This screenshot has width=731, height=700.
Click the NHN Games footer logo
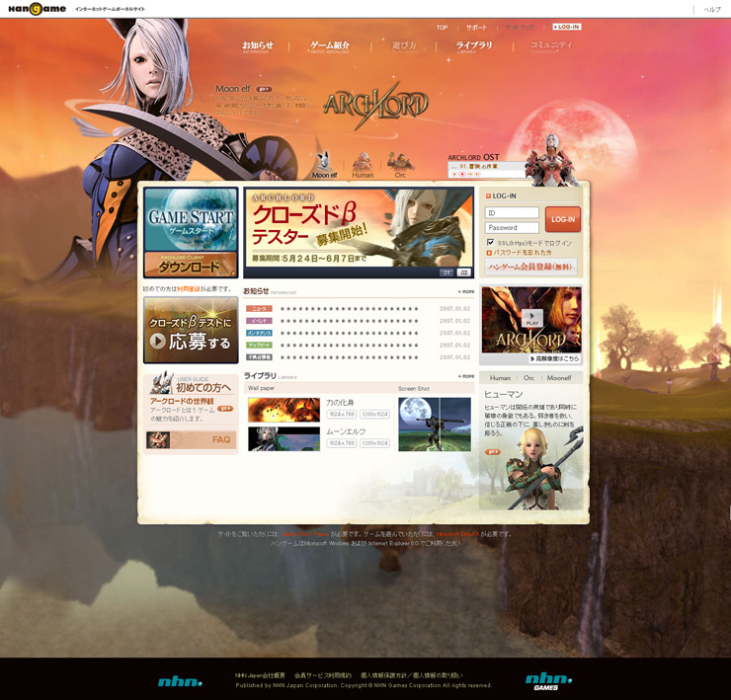548,680
